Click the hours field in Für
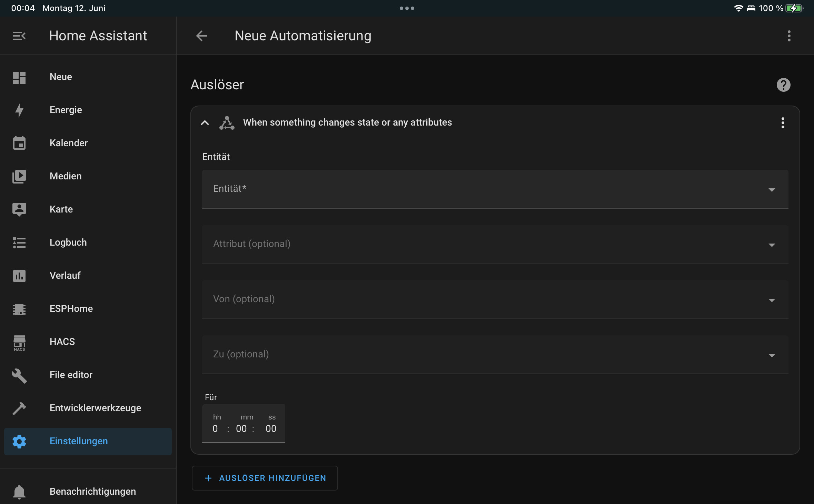Viewport: 814px width, 504px height. (216, 429)
